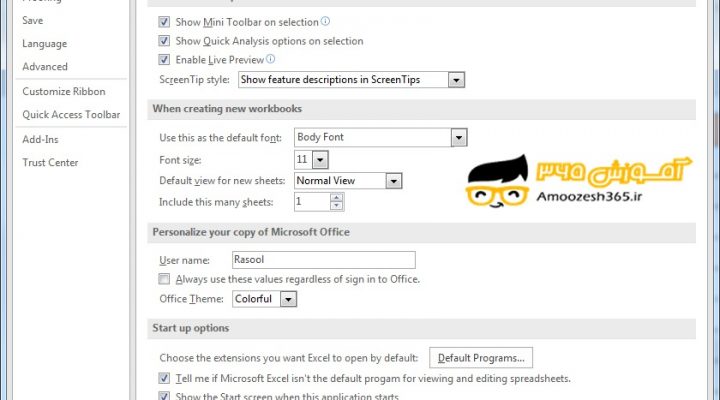
Task: Open Default view for new sheets dropdown
Action: (394, 181)
